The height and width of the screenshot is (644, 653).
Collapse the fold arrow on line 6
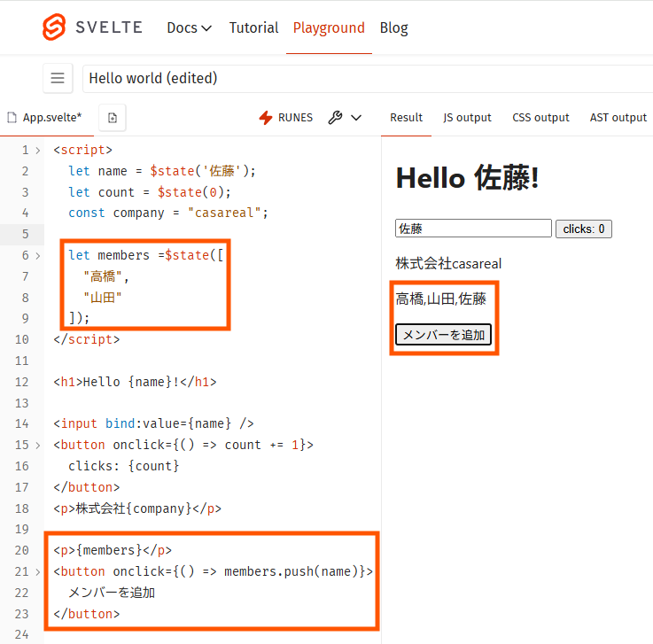(x=38, y=256)
